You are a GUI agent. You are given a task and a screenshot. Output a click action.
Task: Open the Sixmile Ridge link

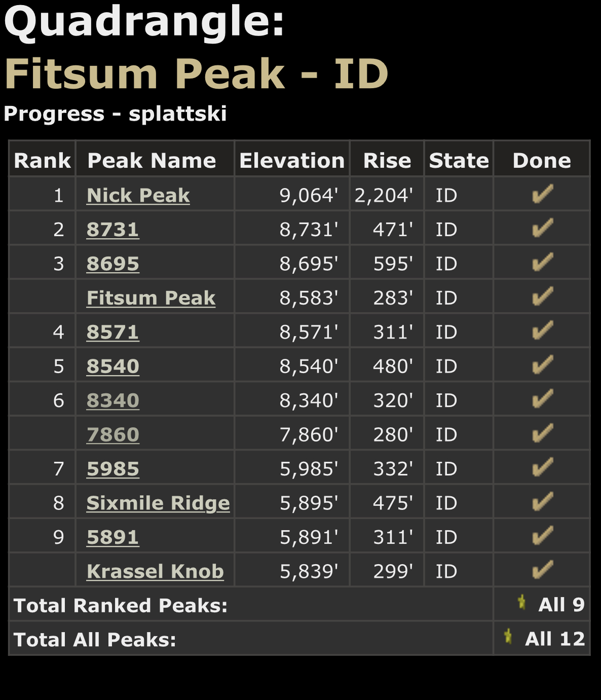click(x=158, y=503)
